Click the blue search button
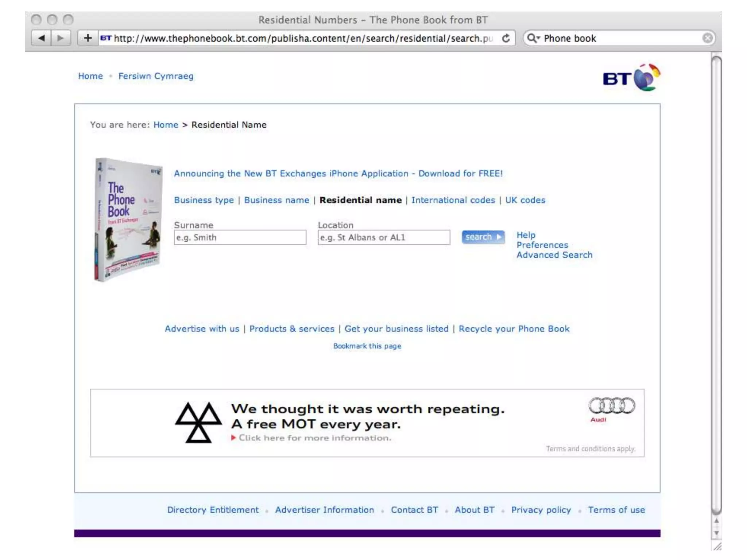 tap(483, 237)
